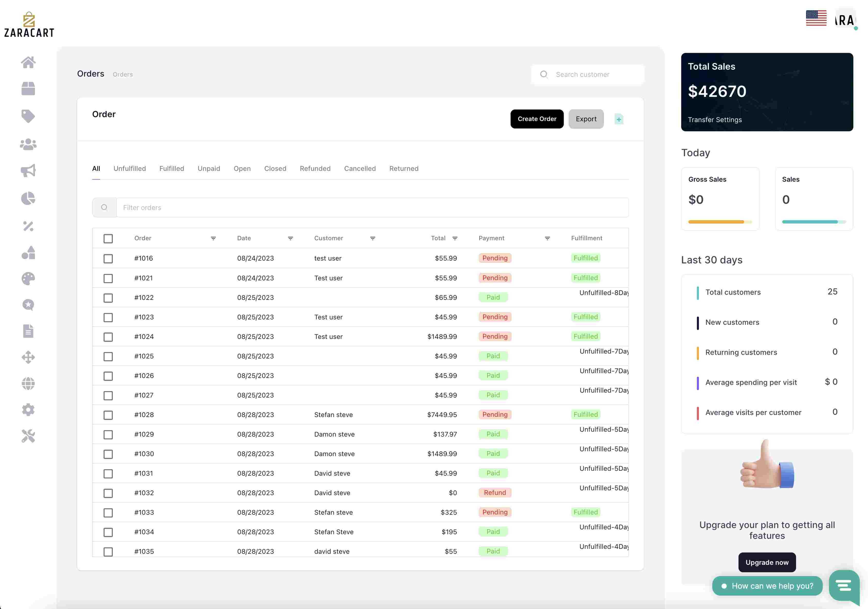Switch to the Unfulfilled tab
This screenshot has height=609, width=868.
(x=130, y=169)
